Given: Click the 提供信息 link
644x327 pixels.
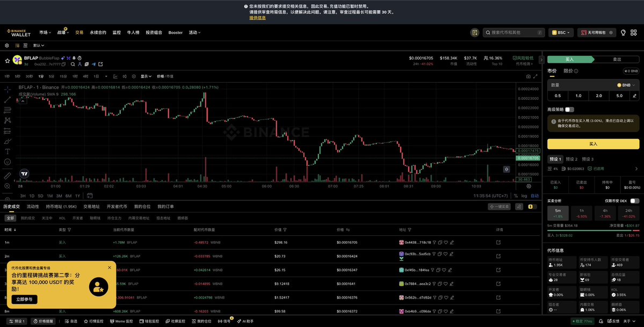Looking at the screenshot, I should pos(257,18).
